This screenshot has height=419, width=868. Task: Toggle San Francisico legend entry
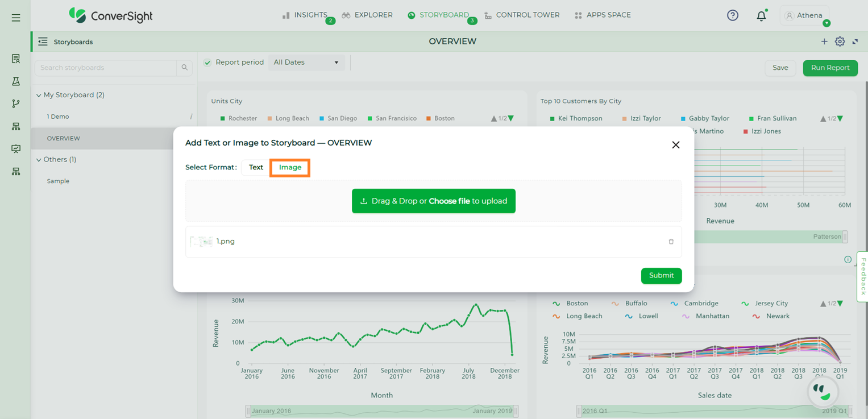pos(392,119)
